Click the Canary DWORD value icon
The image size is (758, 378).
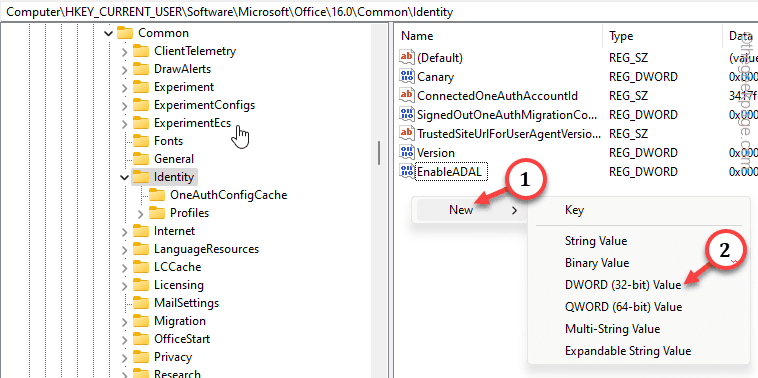(407, 76)
